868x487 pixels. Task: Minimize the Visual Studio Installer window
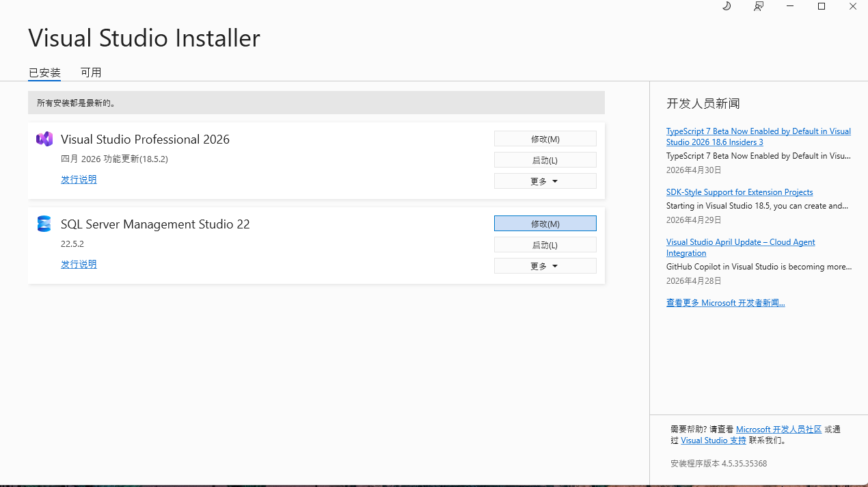point(790,6)
